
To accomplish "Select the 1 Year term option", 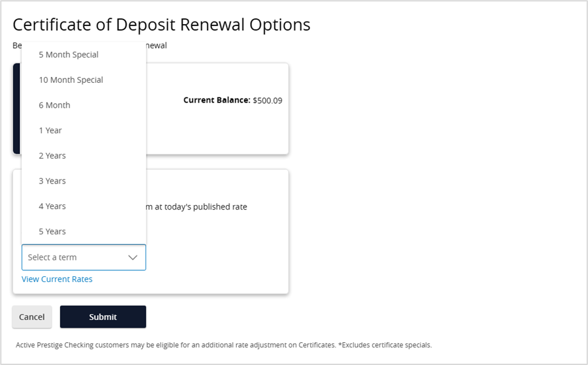I will [50, 131].
